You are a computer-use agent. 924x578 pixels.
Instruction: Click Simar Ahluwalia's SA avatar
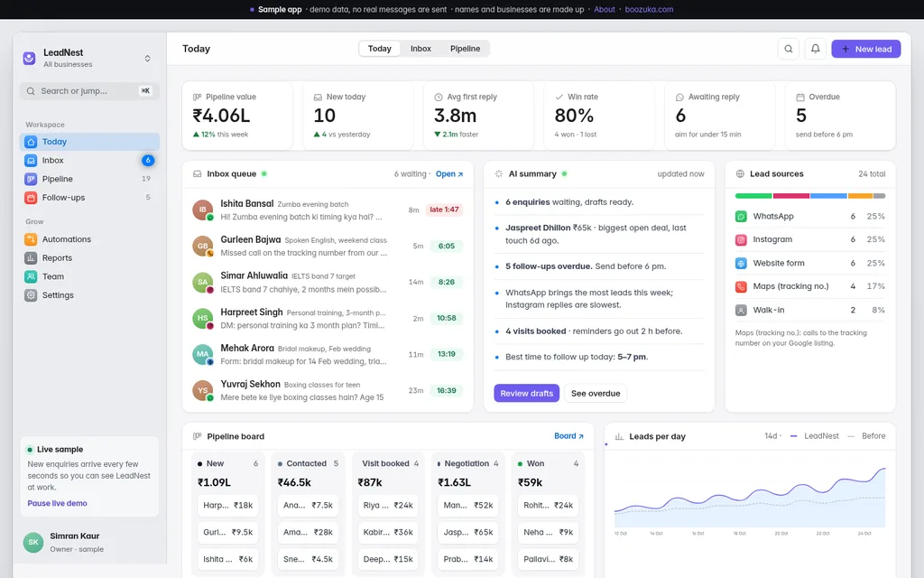point(203,282)
